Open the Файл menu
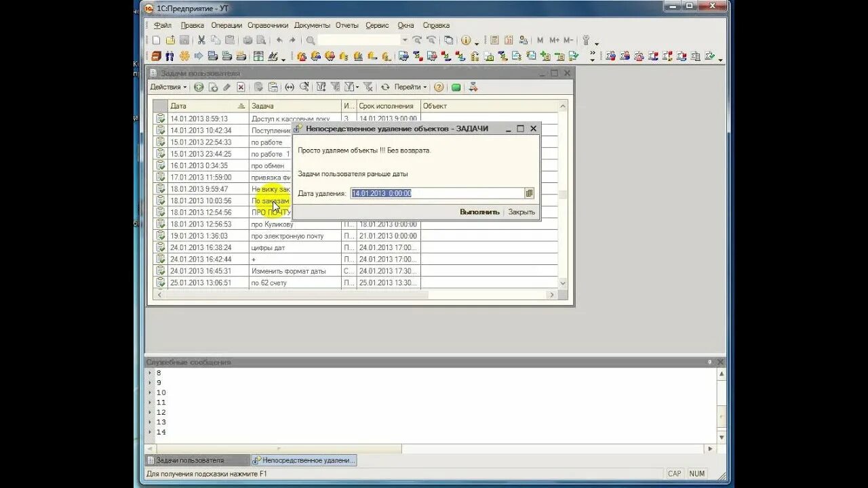 pyautogui.click(x=162, y=25)
